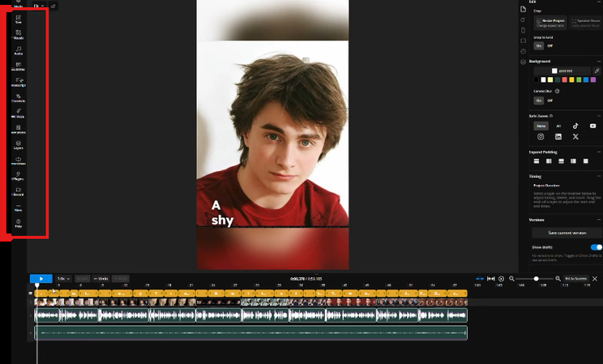Click the Redo button
Image resolution: width=603 pixels, height=364 pixels.
point(121,279)
